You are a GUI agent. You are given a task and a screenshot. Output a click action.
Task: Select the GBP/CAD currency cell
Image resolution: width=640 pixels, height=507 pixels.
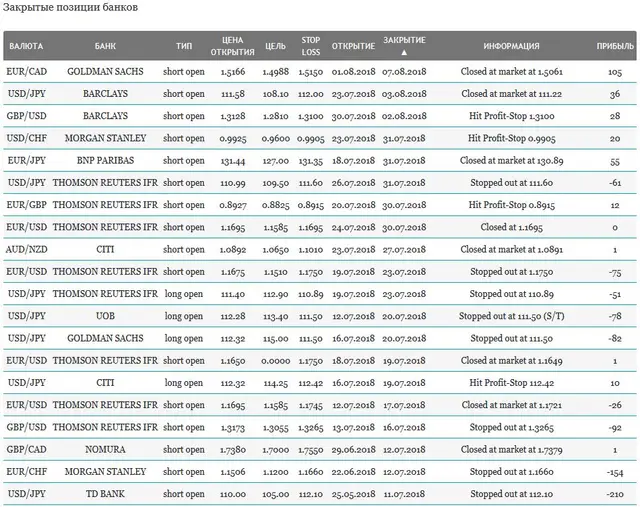tap(27, 449)
